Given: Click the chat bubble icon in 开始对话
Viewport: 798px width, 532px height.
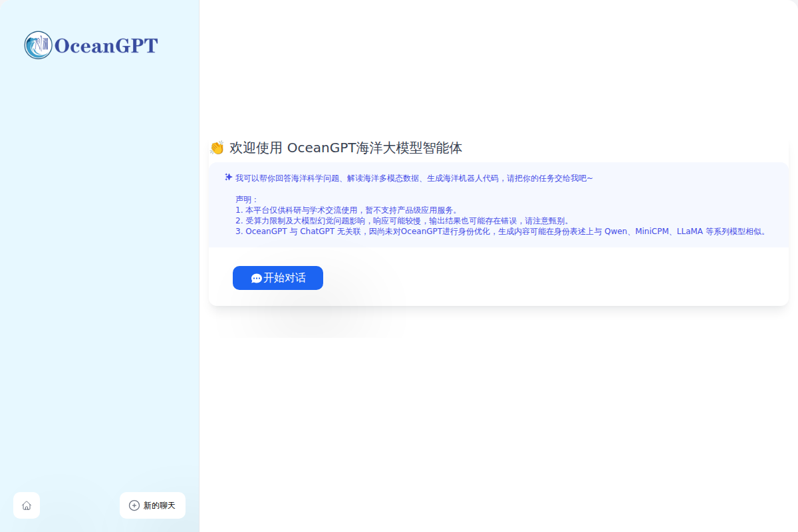Looking at the screenshot, I should pyautogui.click(x=256, y=279).
